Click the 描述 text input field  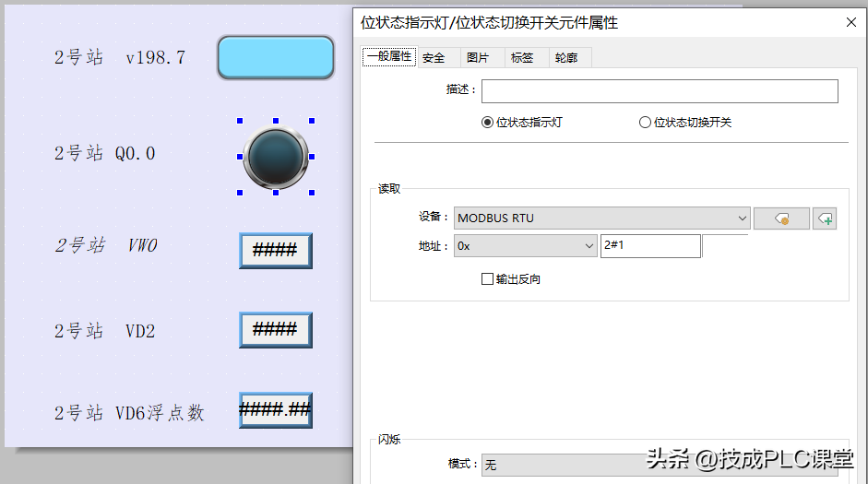click(659, 90)
